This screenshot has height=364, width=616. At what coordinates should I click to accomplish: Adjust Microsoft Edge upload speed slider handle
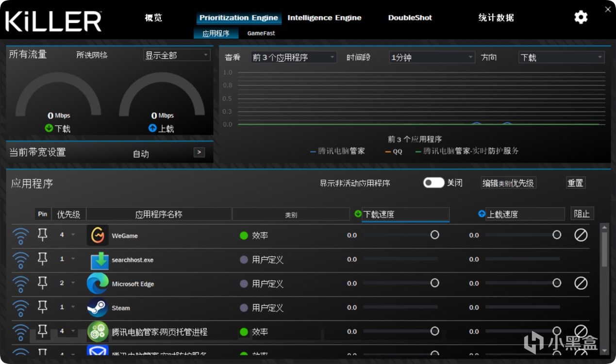click(x=557, y=283)
